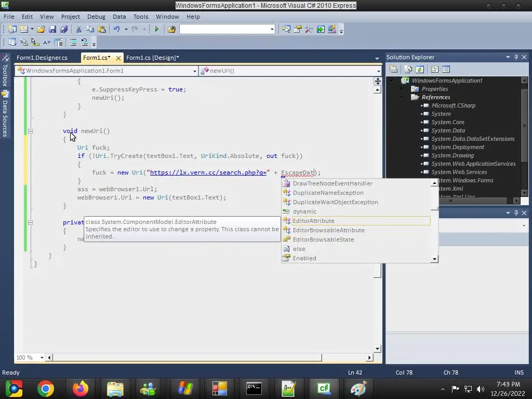Viewport: 532px width, 399px height.
Task: Click the Open File folder icon
Action: point(41,29)
